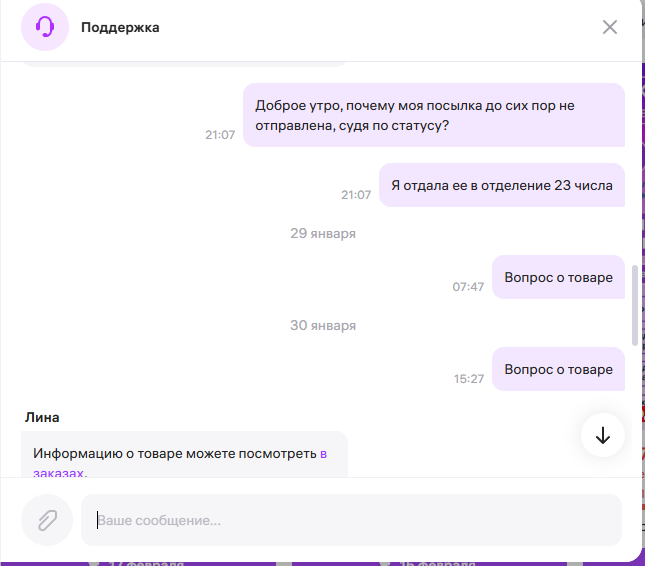The width and height of the screenshot is (645, 566).
Task: Select 'Вопрос о товаре' message sent at 15:27
Action: (x=558, y=369)
